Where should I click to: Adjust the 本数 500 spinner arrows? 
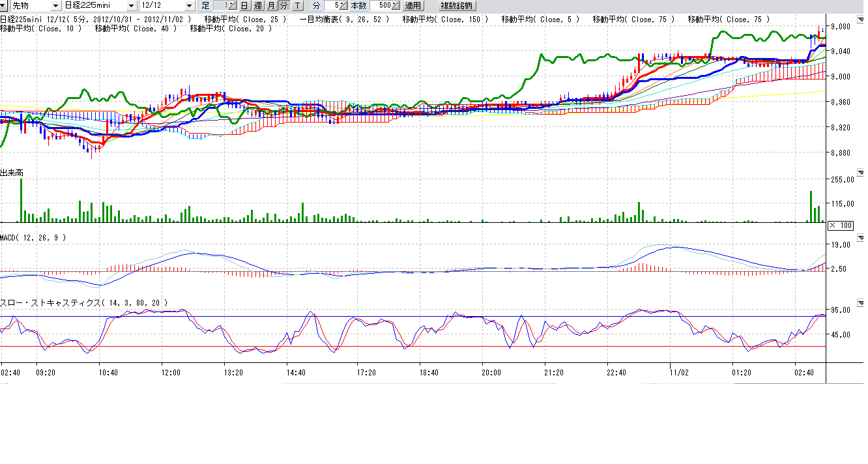click(397, 5)
